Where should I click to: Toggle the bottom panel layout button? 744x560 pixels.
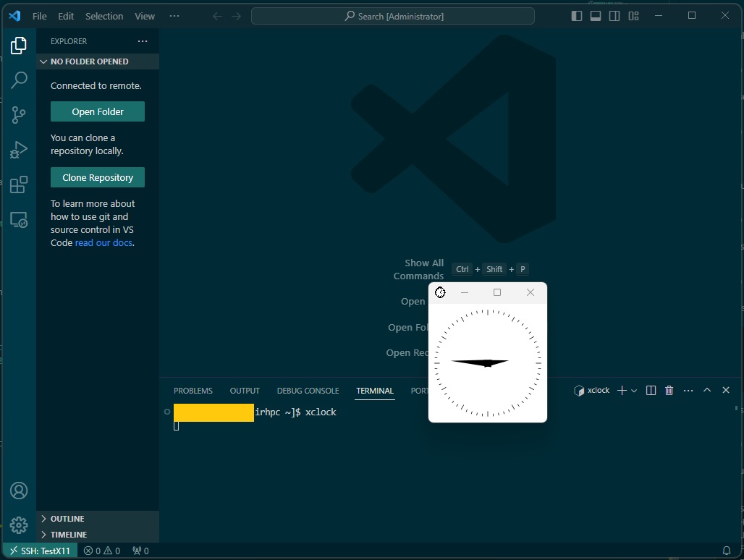coord(596,16)
